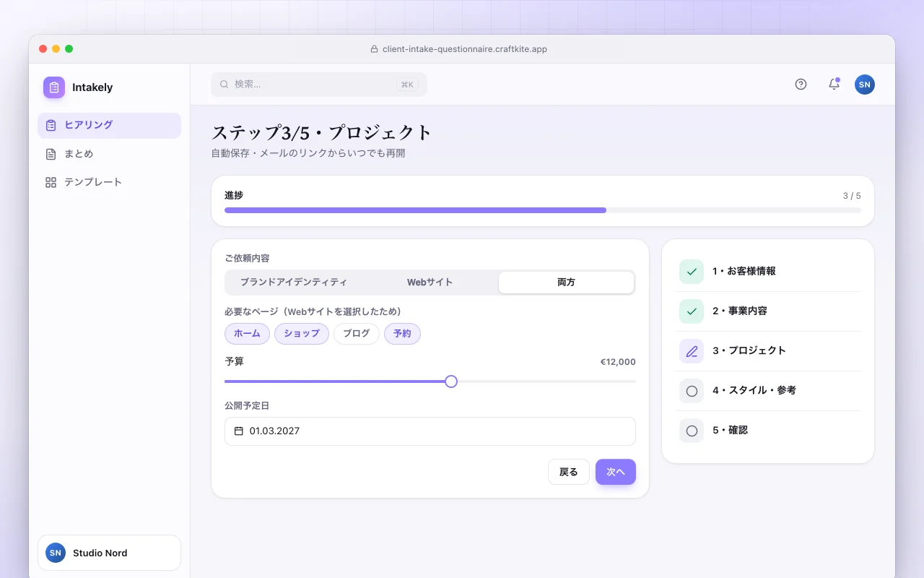Viewport: 924px width, 578px height.
Task: Open the まとめ sidebar item
Action: click(109, 154)
